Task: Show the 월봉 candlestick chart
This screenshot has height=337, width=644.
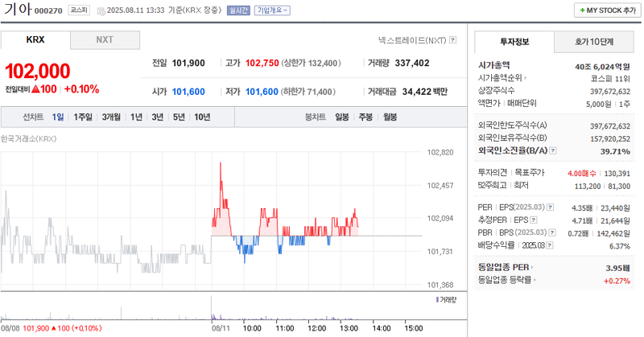Action: coord(390,117)
